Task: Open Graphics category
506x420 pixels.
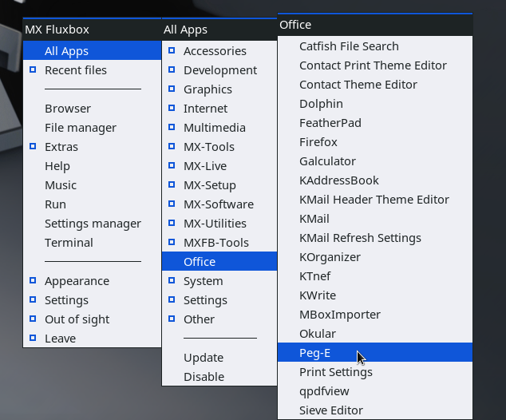Action: click(x=219, y=89)
